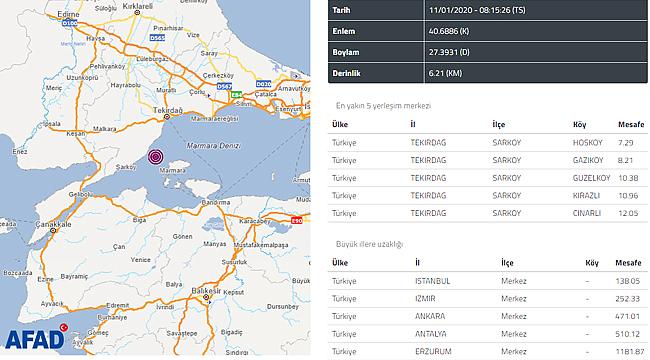Click the red E90 road shield
The height and width of the screenshot is (360, 650).
point(296,221)
